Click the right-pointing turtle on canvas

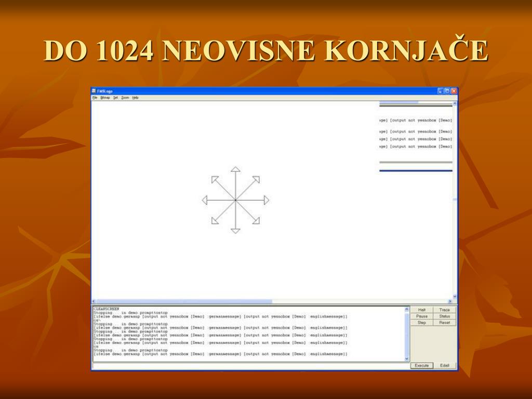[267, 200]
